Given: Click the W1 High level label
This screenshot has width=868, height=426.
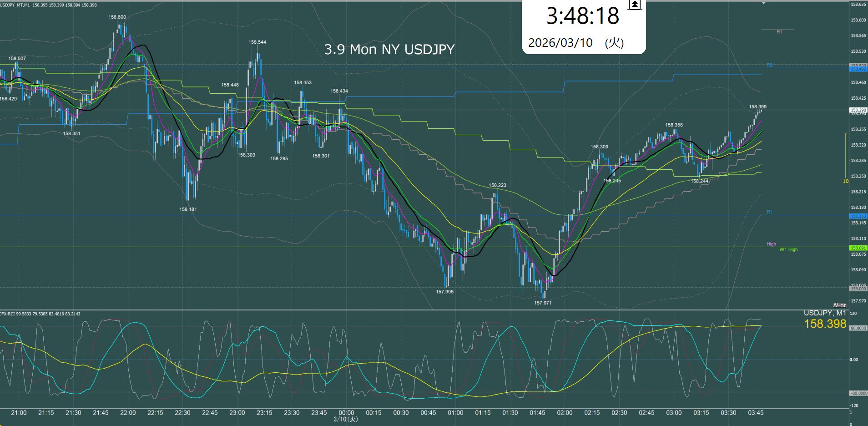Looking at the screenshot, I should tap(788, 249).
